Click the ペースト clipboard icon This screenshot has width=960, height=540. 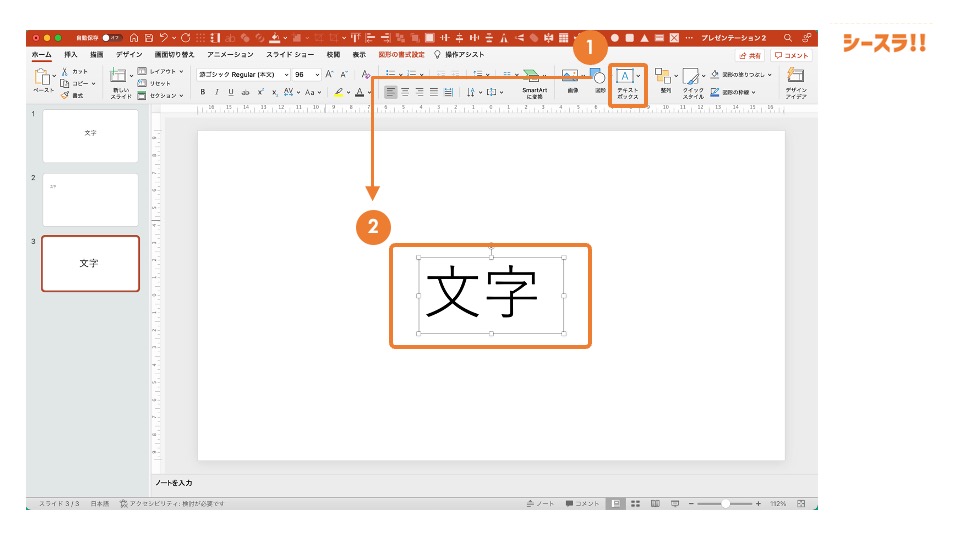pos(42,78)
